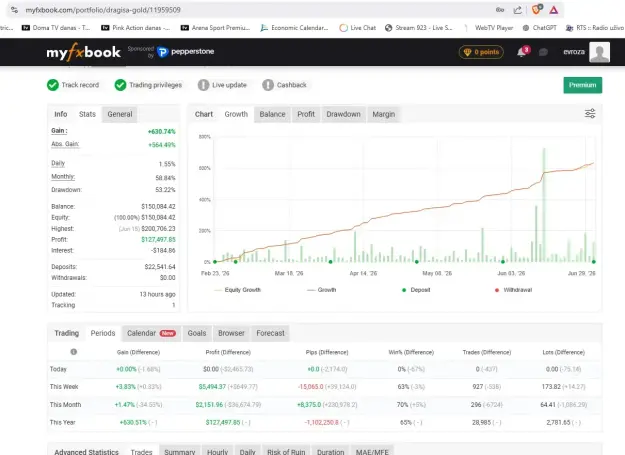The height and width of the screenshot is (455, 625).
Task: Open the Periods tab
Action: click(102, 333)
